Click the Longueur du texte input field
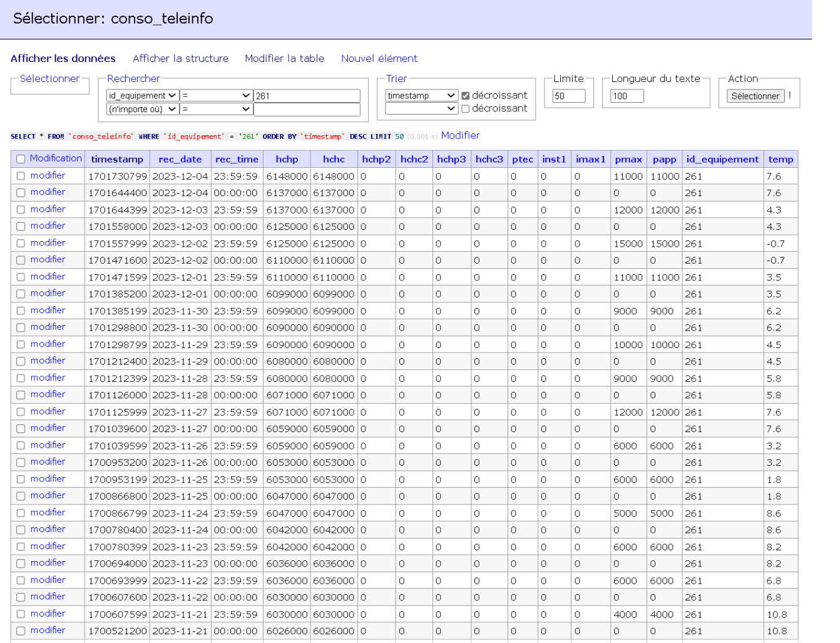The image size is (840, 643). tap(627, 96)
